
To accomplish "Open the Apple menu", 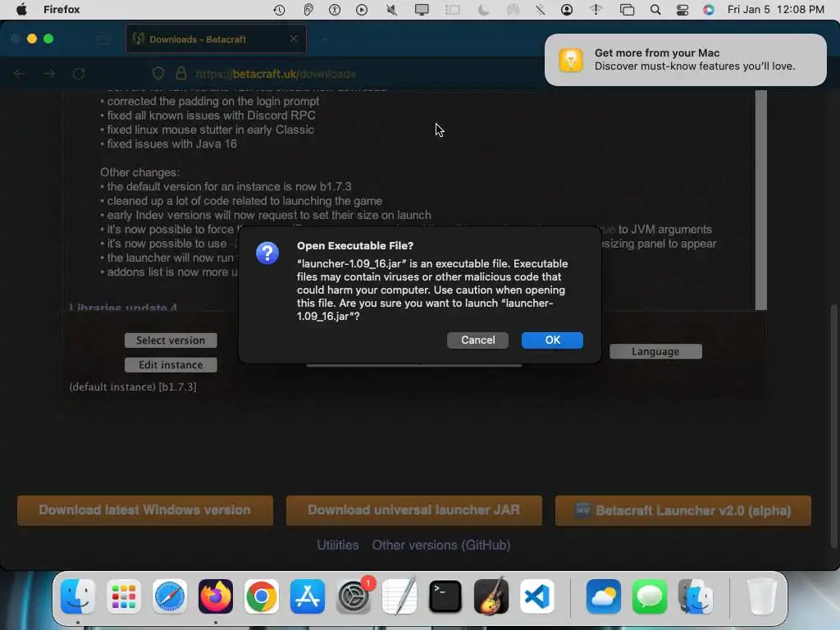I will 21,10.
